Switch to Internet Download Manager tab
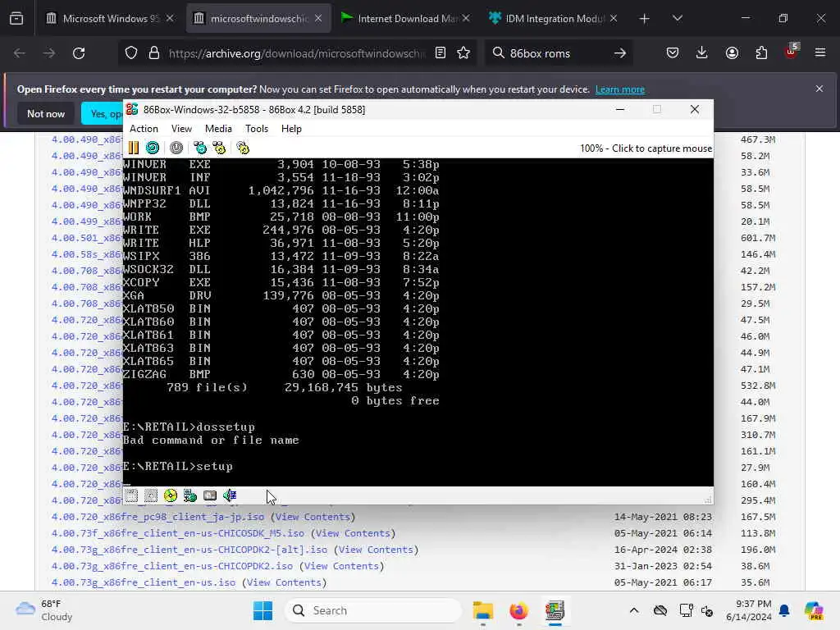 click(404, 19)
